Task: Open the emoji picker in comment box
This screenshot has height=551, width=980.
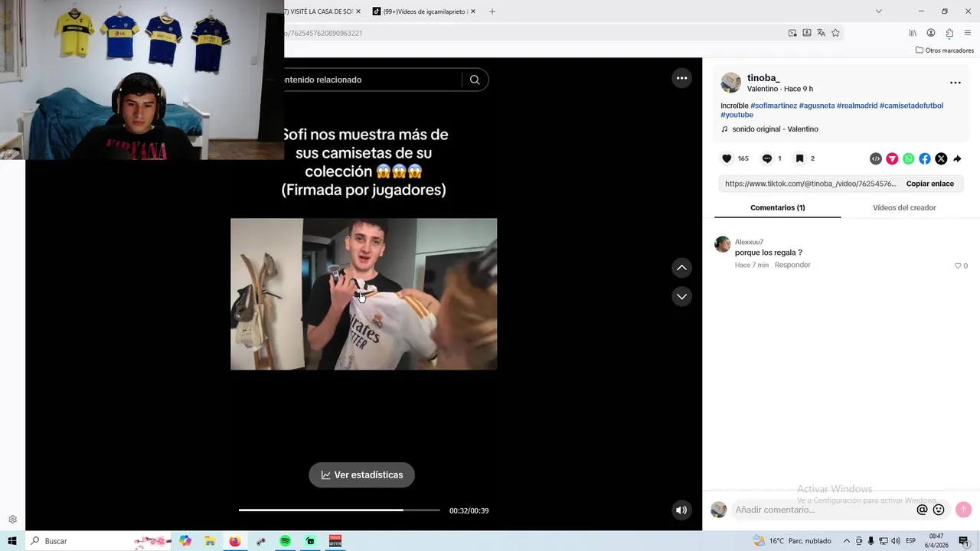Action: pyautogui.click(x=939, y=510)
